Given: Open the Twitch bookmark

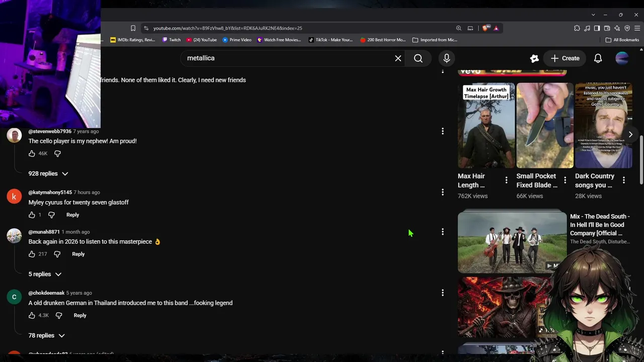Looking at the screenshot, I should [171, 40].
